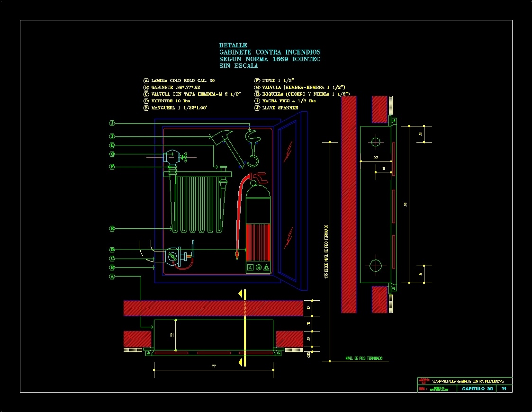Select callout bubble A at the bottom

coord(112,276)
